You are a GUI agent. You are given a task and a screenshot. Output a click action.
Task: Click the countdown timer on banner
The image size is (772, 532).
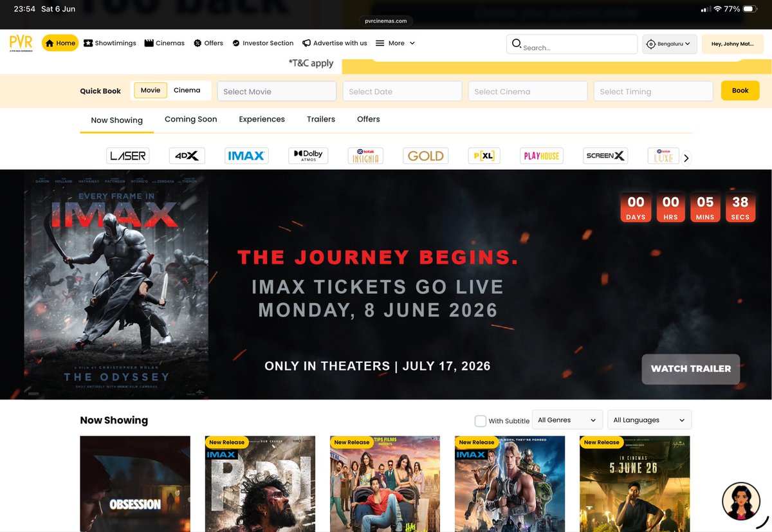pos(688,207)
